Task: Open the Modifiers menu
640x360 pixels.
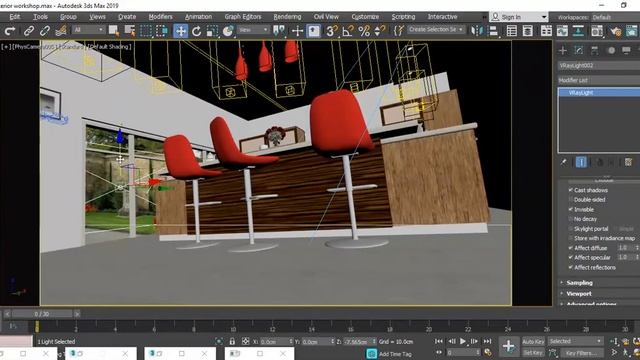Action: point(160,17)
